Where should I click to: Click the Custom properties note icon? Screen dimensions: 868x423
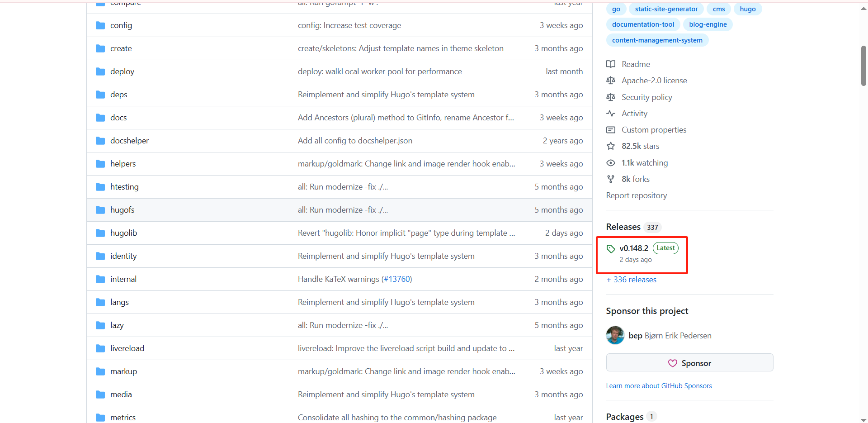click(x=611, y=130)
